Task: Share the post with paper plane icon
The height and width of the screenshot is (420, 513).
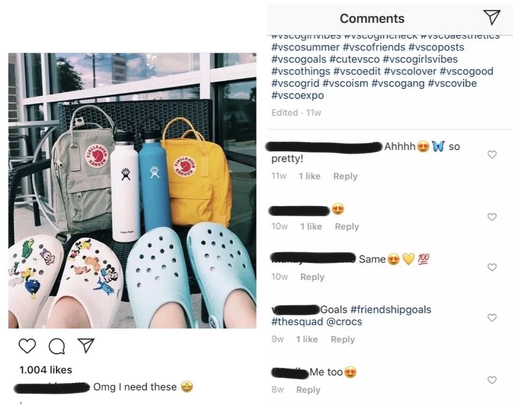Action: pyautogui.click(x=85, y=345)
